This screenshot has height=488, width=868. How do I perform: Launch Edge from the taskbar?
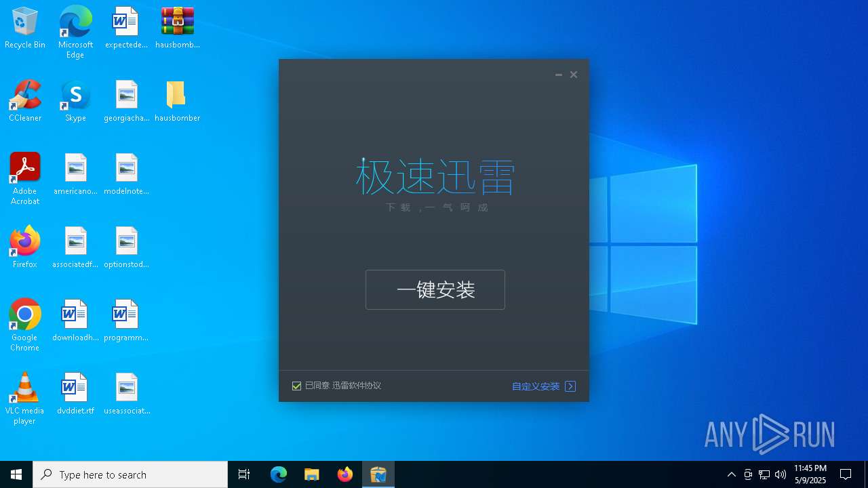(279, 474)
